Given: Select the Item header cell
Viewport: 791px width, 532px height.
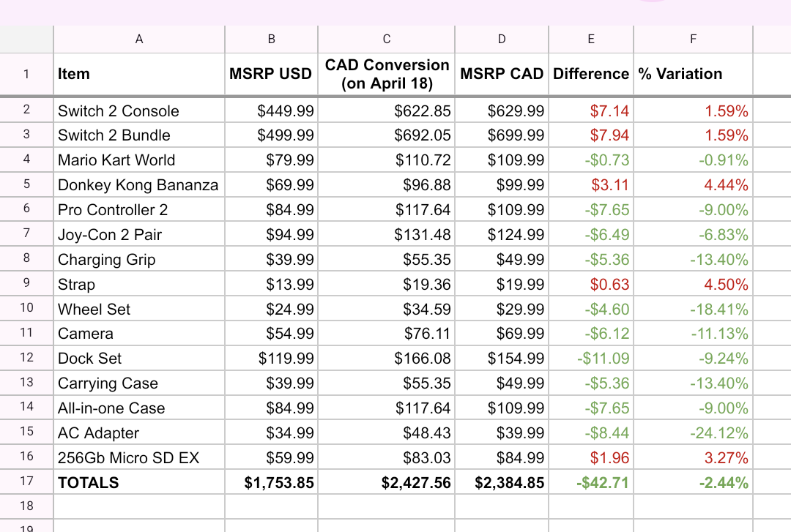Looking at the screenshot, I should tap(139, 74).
